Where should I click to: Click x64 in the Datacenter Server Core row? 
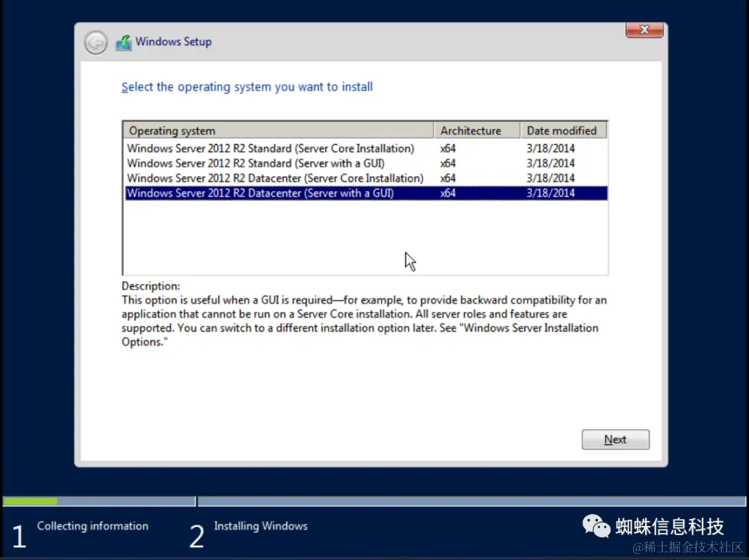pyautogui.click(x=447, y=178)
